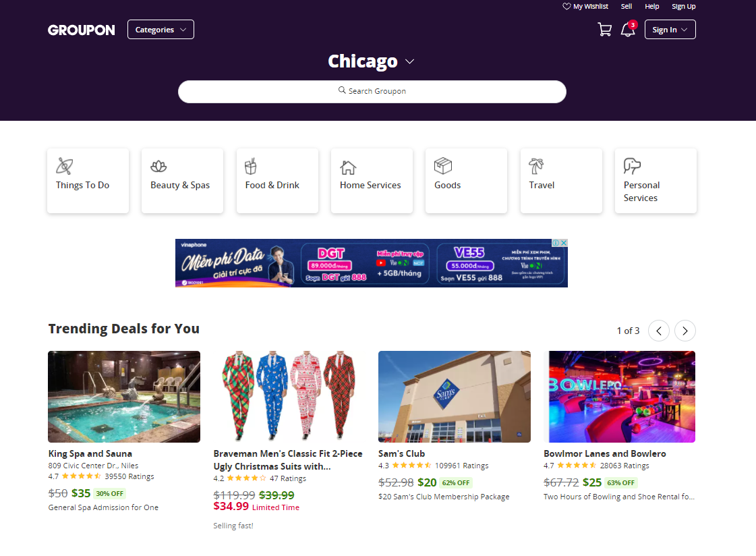The height and width of the screenshot is (556, 756).
Task: Open the notifications bell icon
Action: (x=628, y=30)
